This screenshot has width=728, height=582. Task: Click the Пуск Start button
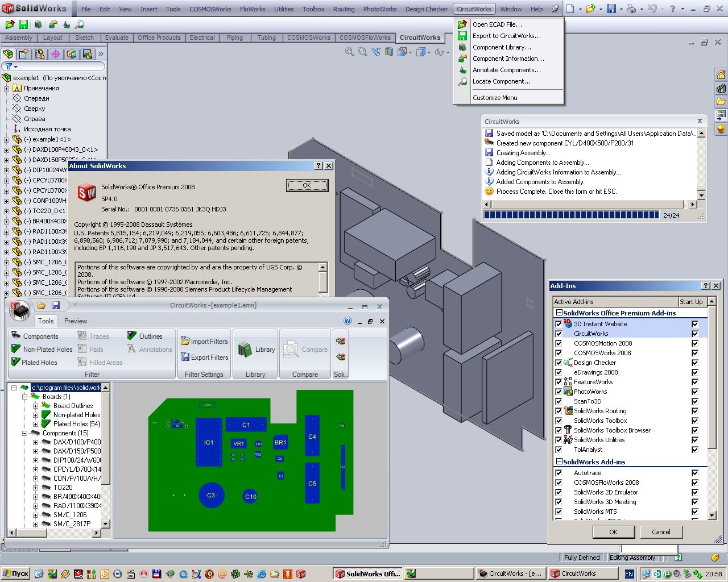[15, 573]
